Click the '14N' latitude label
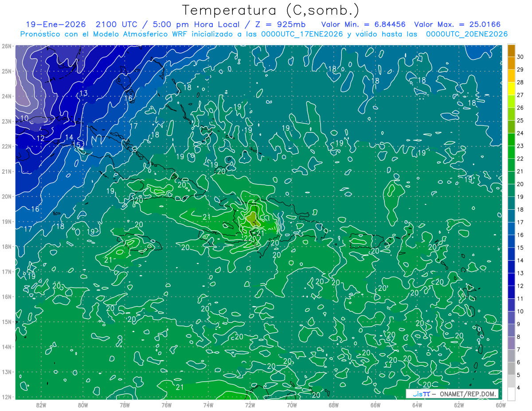Viewport: 532px width, 411px height. 6,347
